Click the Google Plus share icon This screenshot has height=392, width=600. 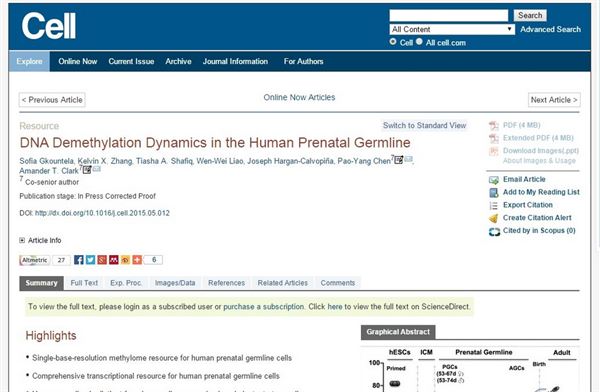[102, 260]
